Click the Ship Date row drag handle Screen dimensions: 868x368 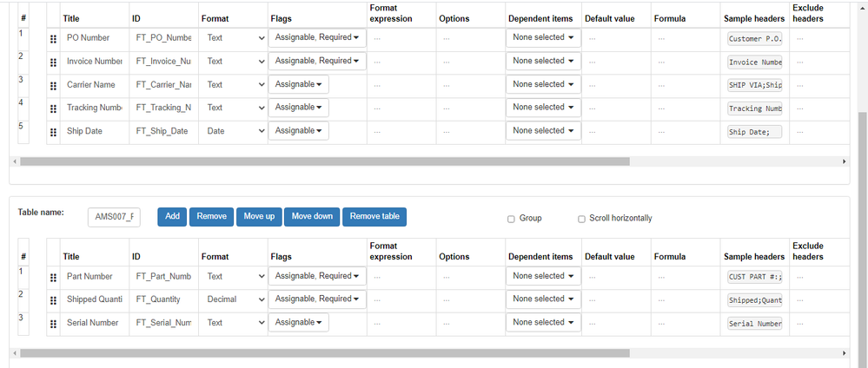54,132
